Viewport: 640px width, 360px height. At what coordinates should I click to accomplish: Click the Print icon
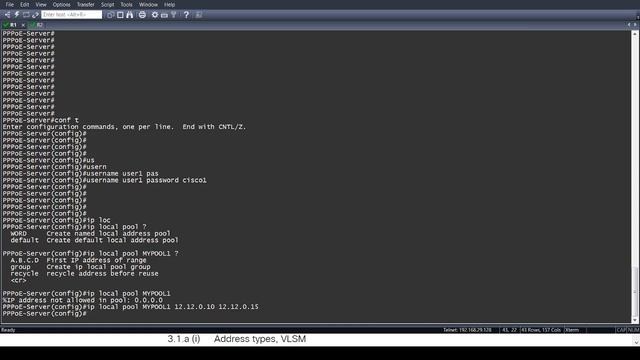point(142,15)
